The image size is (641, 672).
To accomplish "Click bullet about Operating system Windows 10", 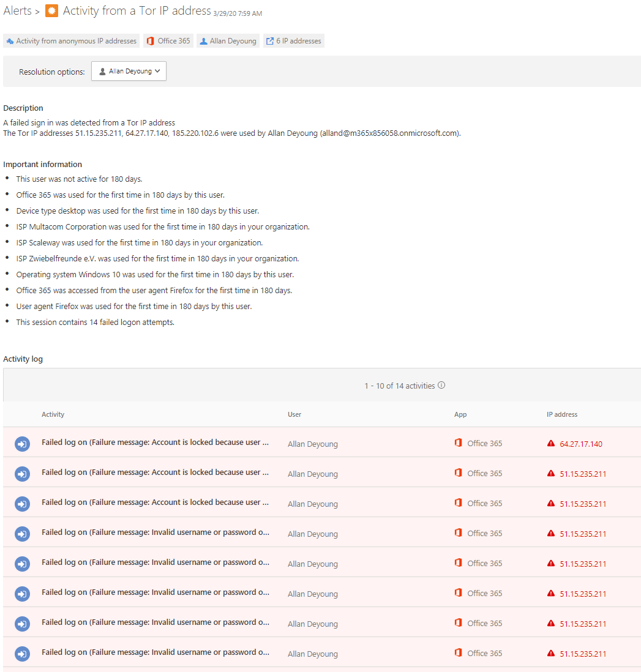I will point(156,274).
